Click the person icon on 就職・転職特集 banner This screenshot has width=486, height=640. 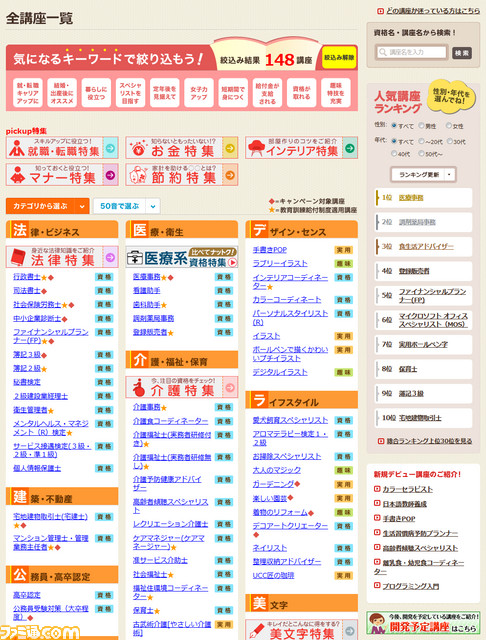coord(17,149)
